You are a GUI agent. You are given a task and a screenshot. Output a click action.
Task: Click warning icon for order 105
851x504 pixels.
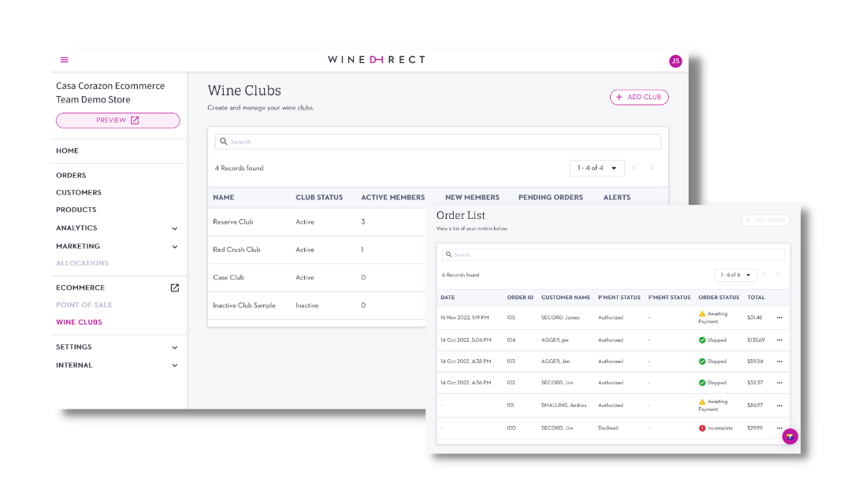702,314
